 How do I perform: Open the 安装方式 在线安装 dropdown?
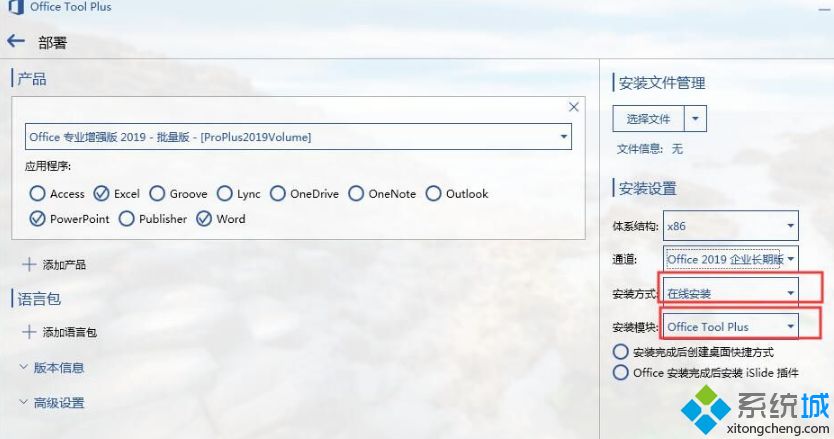tap(730, 293)
